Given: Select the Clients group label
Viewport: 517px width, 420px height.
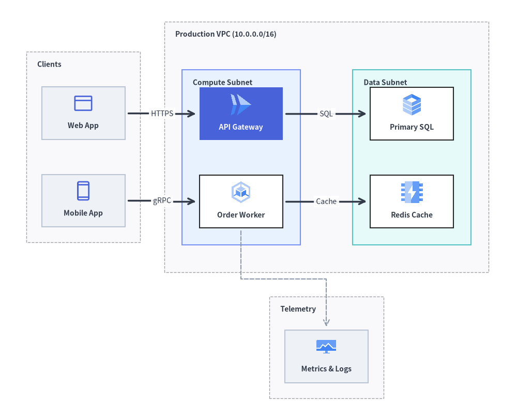Looking at the screenshot, I should (x=49, y=64).
